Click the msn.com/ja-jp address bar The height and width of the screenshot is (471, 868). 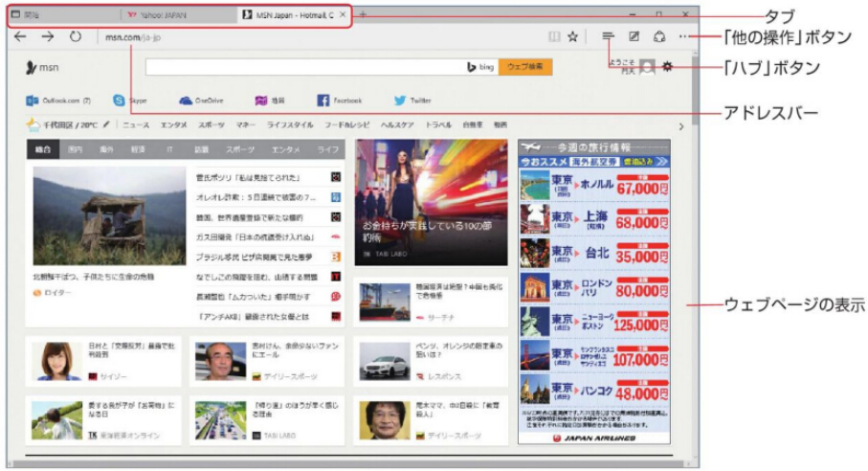point(133,37)
